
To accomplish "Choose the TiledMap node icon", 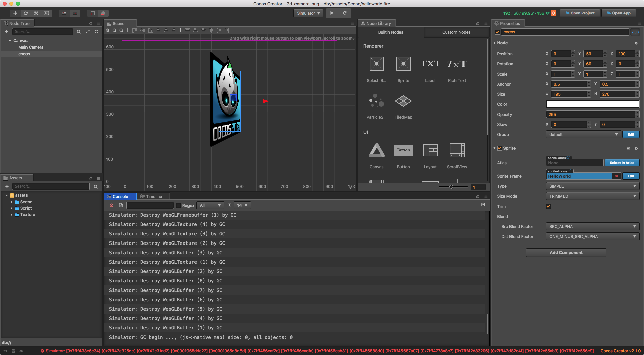I will (x=403, y=101).
